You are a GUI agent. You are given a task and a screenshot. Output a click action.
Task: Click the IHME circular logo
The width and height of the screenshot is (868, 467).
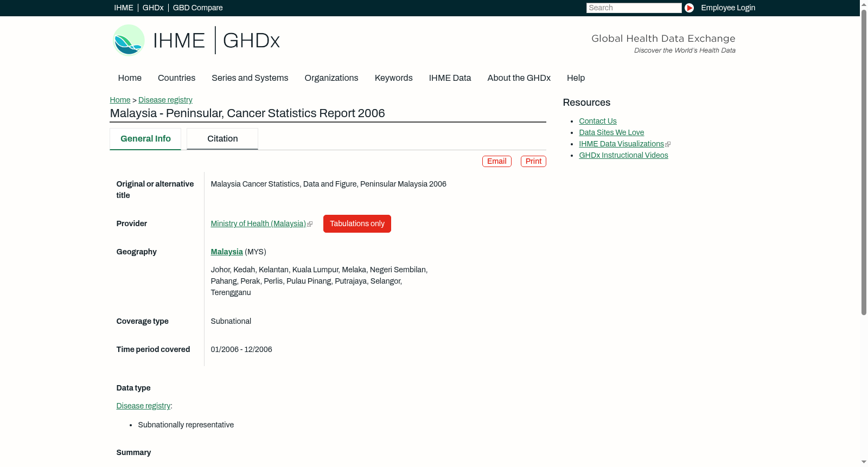(129, 40)
